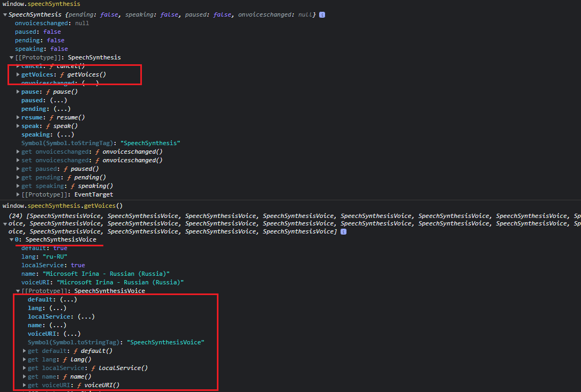Collapse the SpeechSynthesis object

click(5, 15)
